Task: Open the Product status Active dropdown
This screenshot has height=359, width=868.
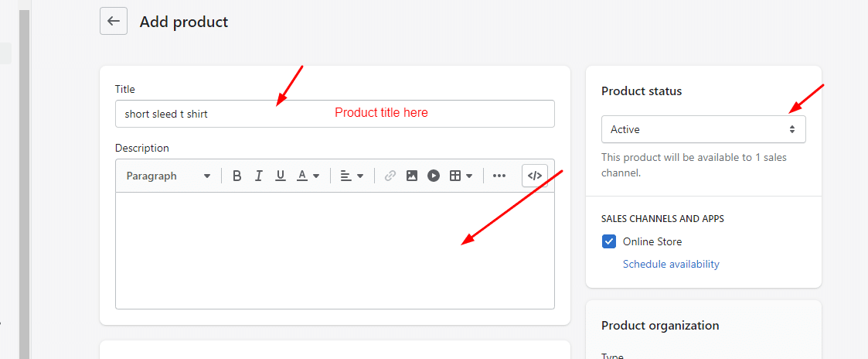Action: click(x=703, y=129)
